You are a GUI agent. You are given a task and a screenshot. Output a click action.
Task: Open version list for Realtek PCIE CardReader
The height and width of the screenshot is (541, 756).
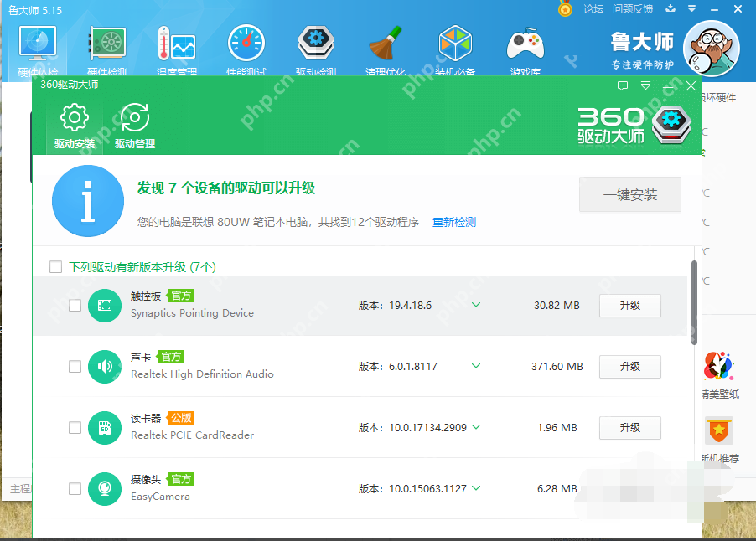tap(476, 427)
